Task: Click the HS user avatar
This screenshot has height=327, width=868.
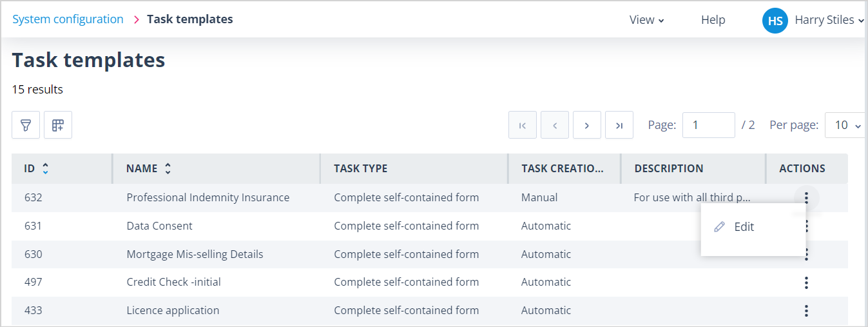Action: tap(775, 21)
